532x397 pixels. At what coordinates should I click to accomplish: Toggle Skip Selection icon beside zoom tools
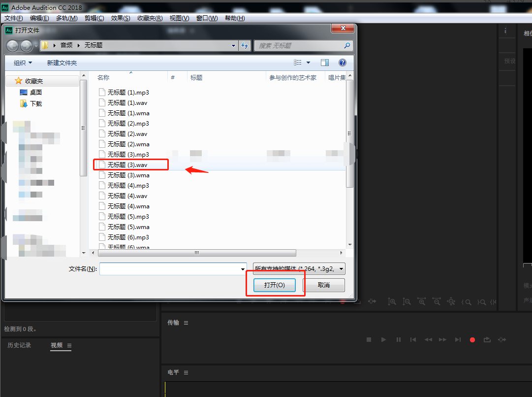pos(372,301)
